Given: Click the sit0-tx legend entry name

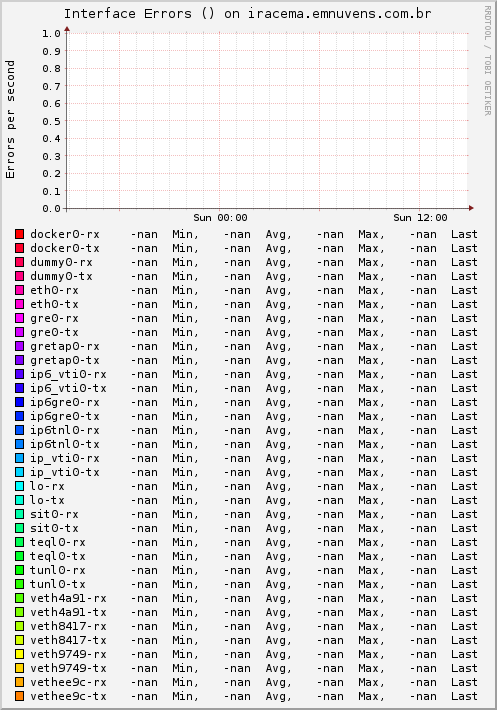Looking at the screenshot, I should [54, 528].
